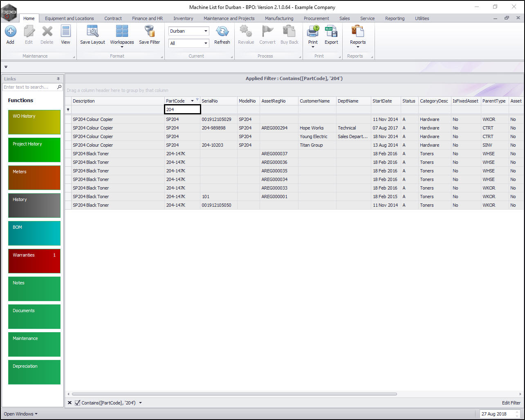The image size is (525, 420).
Task: Click the Links search text box
Action: [x=29, y=87]
